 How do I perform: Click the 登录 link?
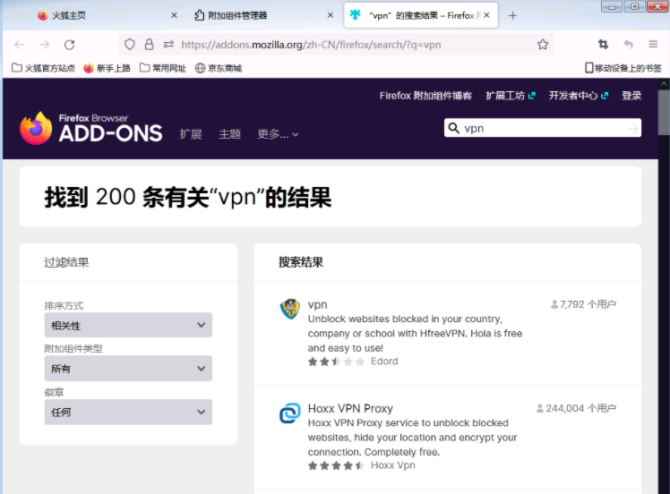click(632, 96)
